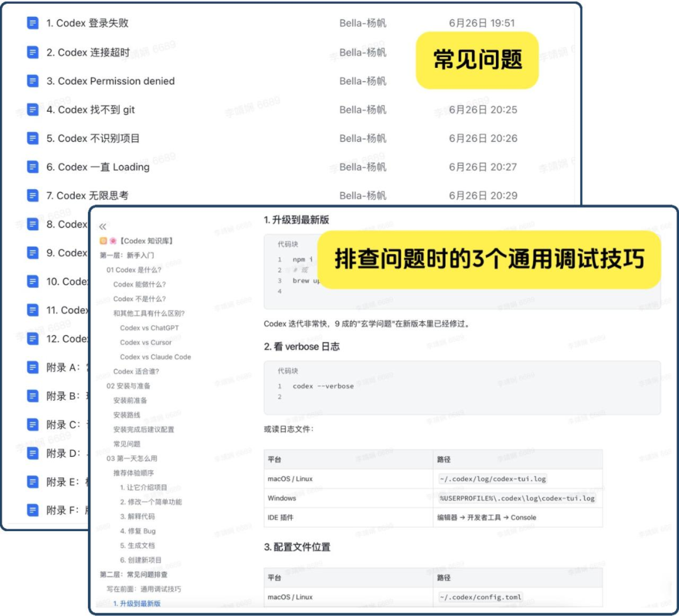Jump to outline entry "01 Codex 是什么?"

click(134, 270)
